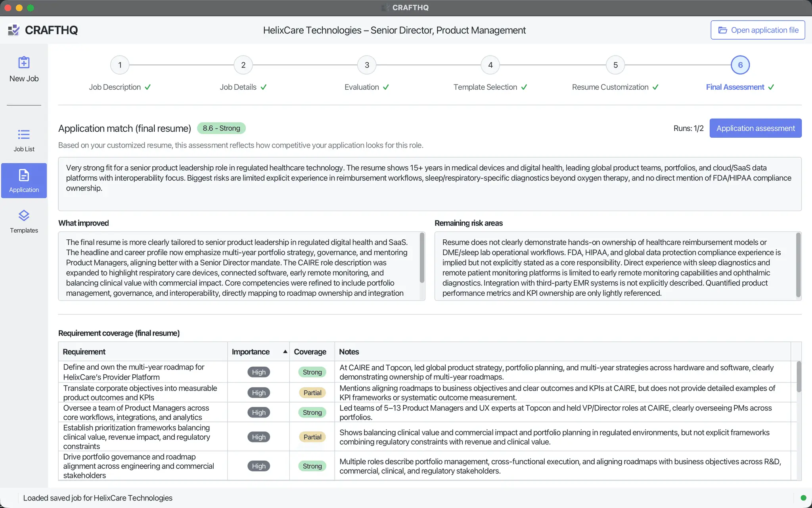The height and width of the screenshot is (508, 812).
Task: Click Open application file button
Action: 758,30
